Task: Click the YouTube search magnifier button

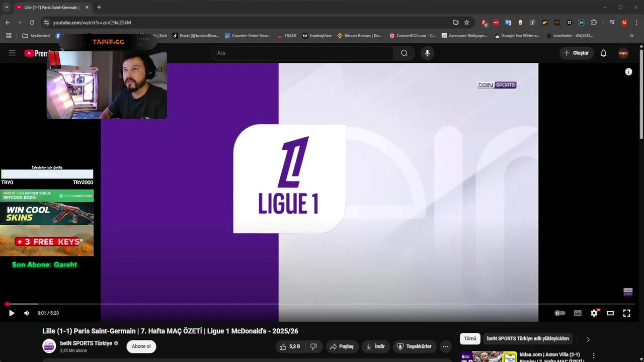Action: [x=404, y=53]
